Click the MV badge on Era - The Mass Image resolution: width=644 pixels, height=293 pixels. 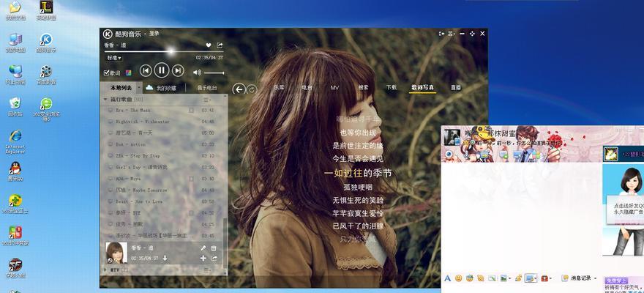192,110
